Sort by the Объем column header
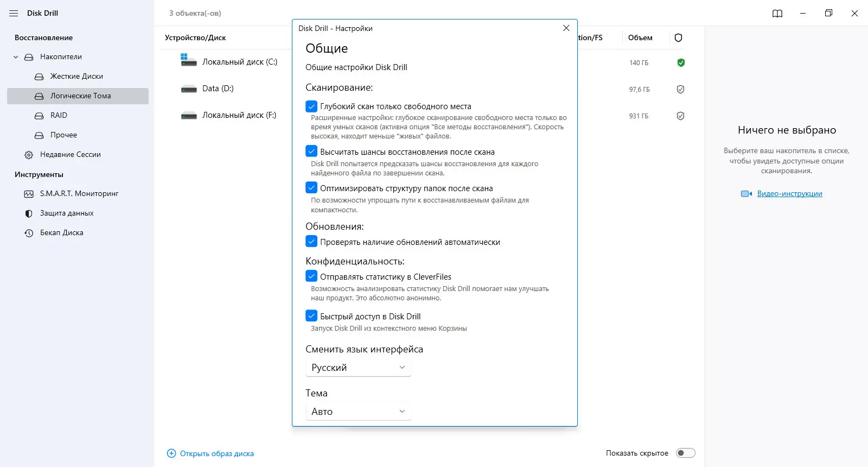868x467 pixels. coord(640,38)
